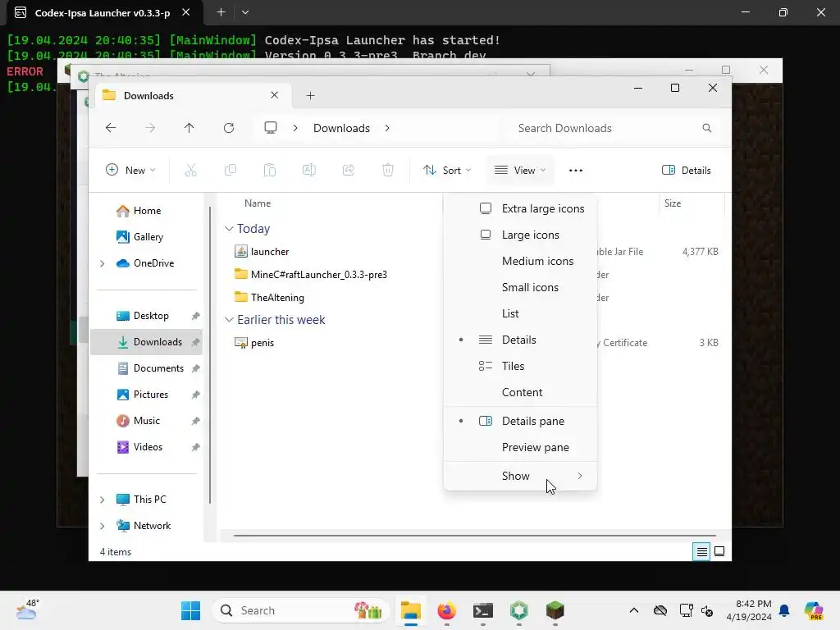Show hidden tray icons chevron
The height and width of the screenshot is (630, 840).
(x=634, y=610)
